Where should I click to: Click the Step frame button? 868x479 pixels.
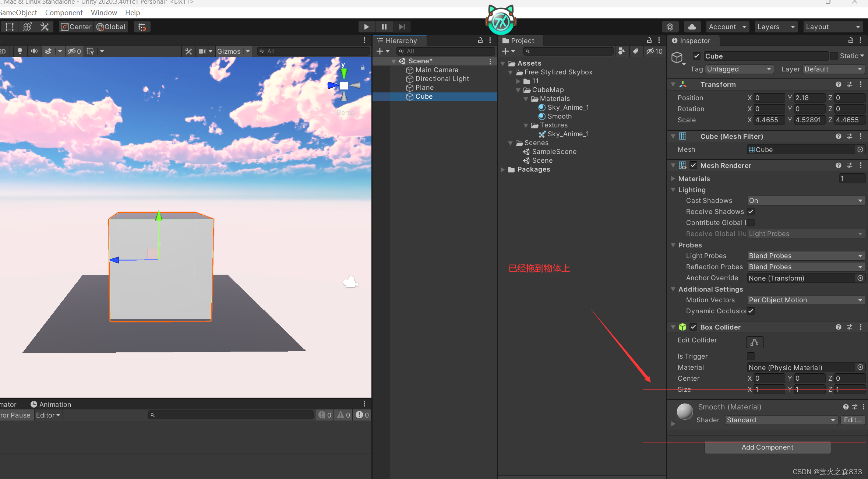pos(402,27)
